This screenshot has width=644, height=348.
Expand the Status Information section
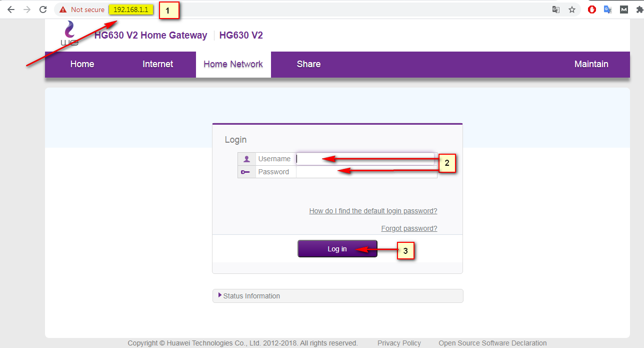point(338,296)
